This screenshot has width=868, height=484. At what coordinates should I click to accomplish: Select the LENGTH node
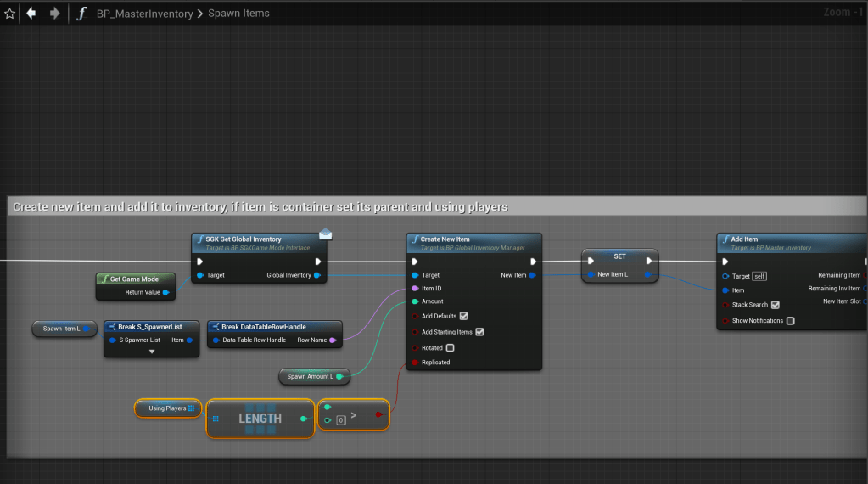[260, 419]
